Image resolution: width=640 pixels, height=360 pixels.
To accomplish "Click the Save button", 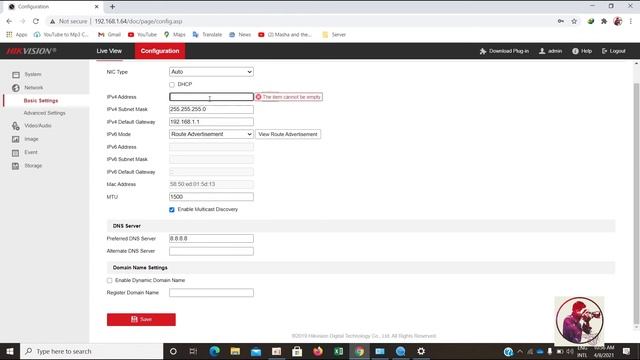I will pyautogui.click(x=141, y=320).
